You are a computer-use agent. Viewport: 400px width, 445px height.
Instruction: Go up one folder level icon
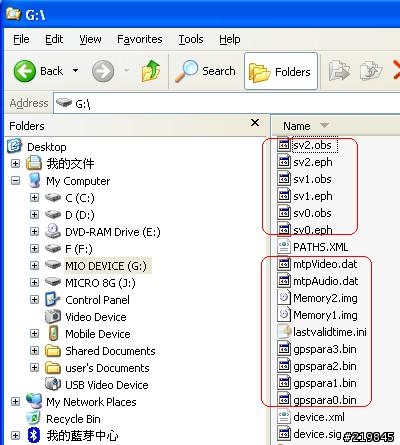151,71
